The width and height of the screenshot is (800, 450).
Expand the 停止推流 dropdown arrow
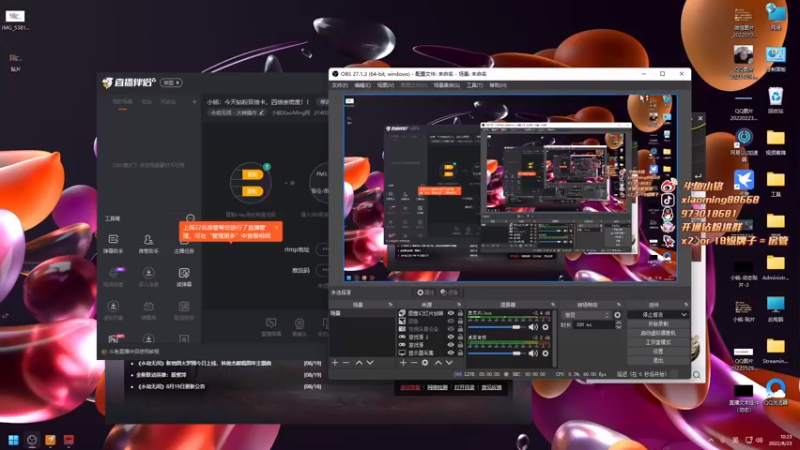point(684,315)
